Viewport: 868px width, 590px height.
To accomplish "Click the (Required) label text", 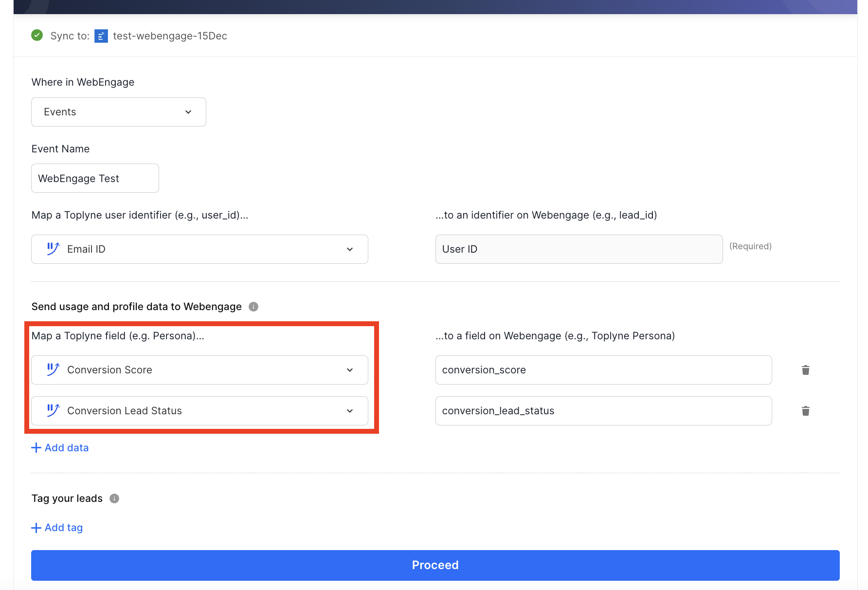I will (x=750, y=246).
